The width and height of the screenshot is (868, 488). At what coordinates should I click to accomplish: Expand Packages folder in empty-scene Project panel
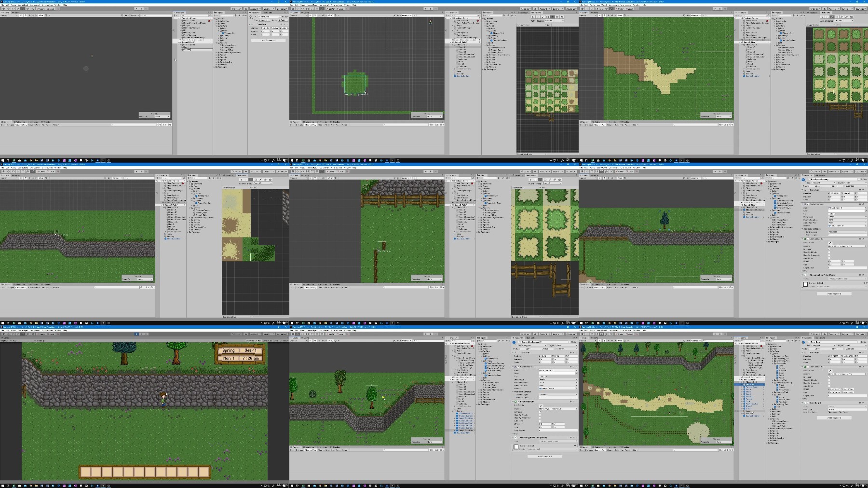click(214, 67)
